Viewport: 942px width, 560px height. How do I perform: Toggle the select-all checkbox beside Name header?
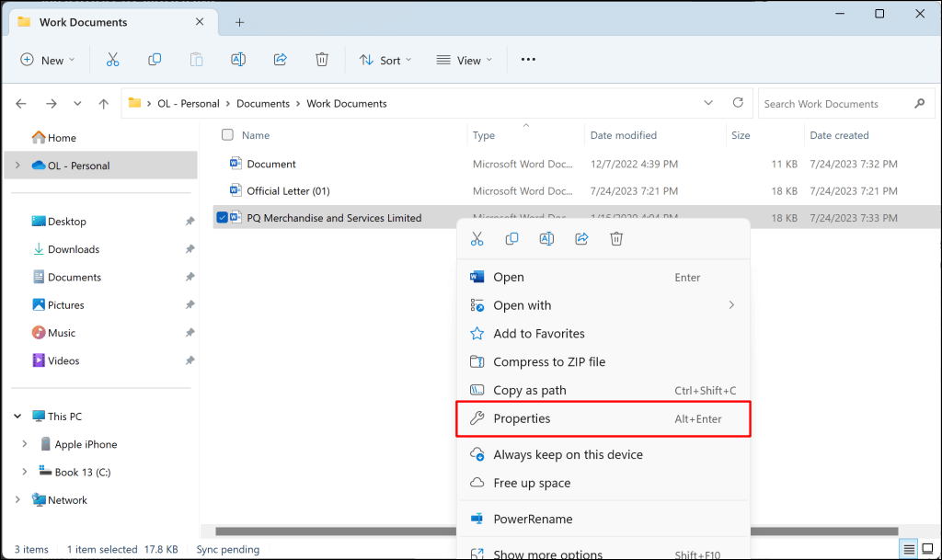point(228,135)
